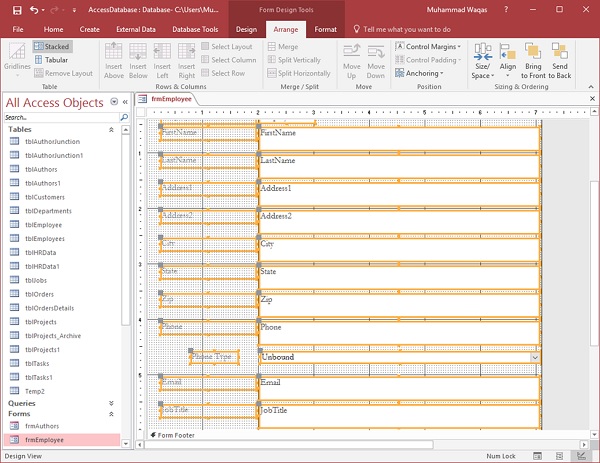The height and width of the screenshot is (463, 600).
Task: Click the search magnifier in navigation pane
Action: [124, 117]
